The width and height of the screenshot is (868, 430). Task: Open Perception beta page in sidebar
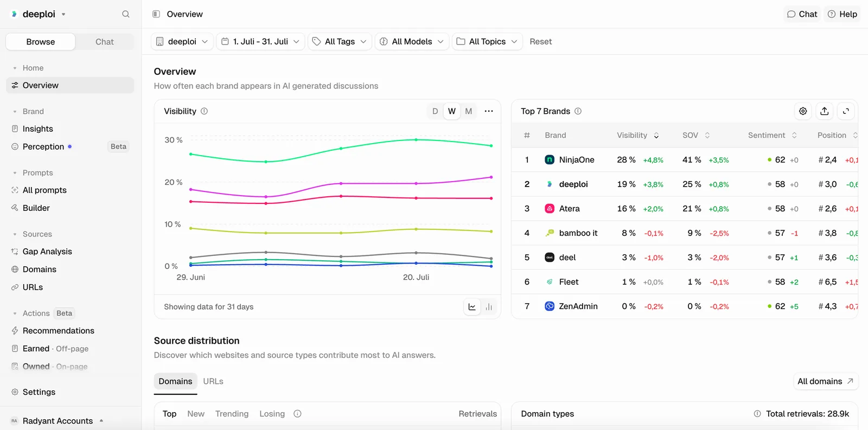pos(70,147)
